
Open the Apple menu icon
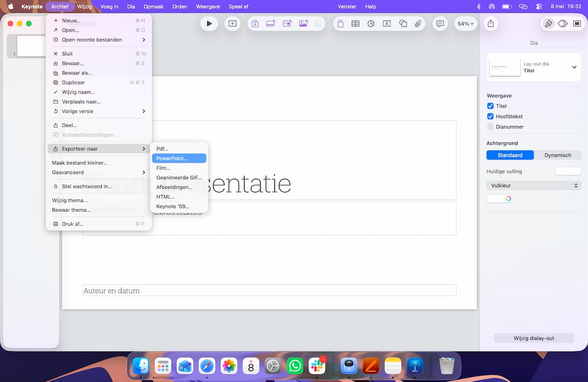click(10, 6)
